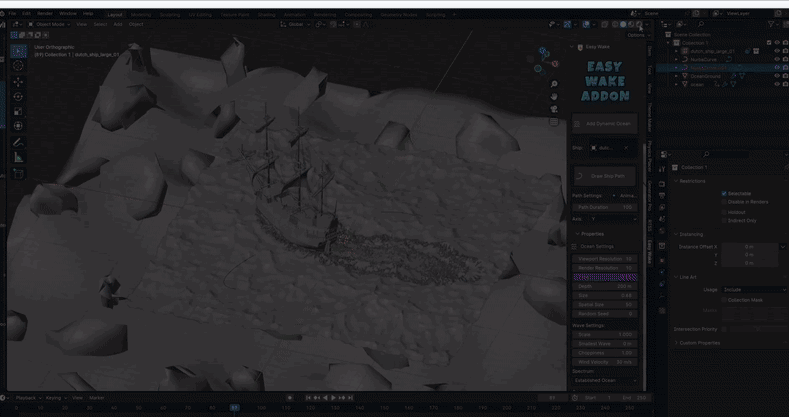Open the Object Mode dropdown
789x417 pixels.
click(x=49, y=24)
